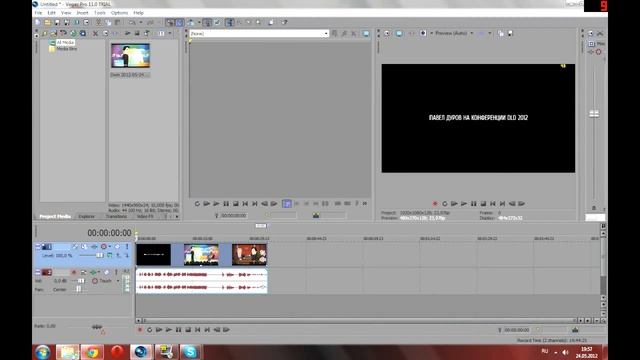Select the Normal Edit tool in toolbar
640x360 pixels.
click(x=229, y=22)
